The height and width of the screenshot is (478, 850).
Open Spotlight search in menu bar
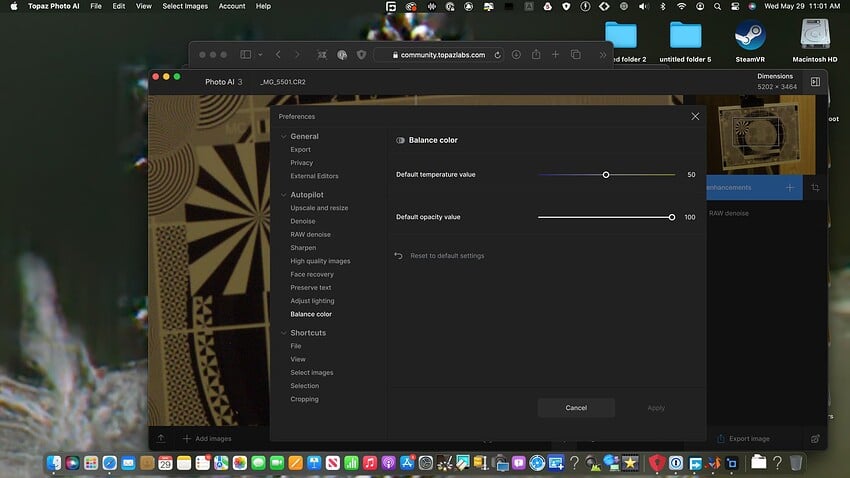pyautogui.click(x=717, y=7)
